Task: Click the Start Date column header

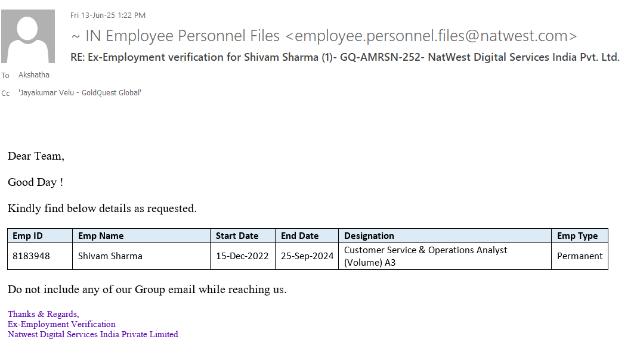Action: point(237,236)
